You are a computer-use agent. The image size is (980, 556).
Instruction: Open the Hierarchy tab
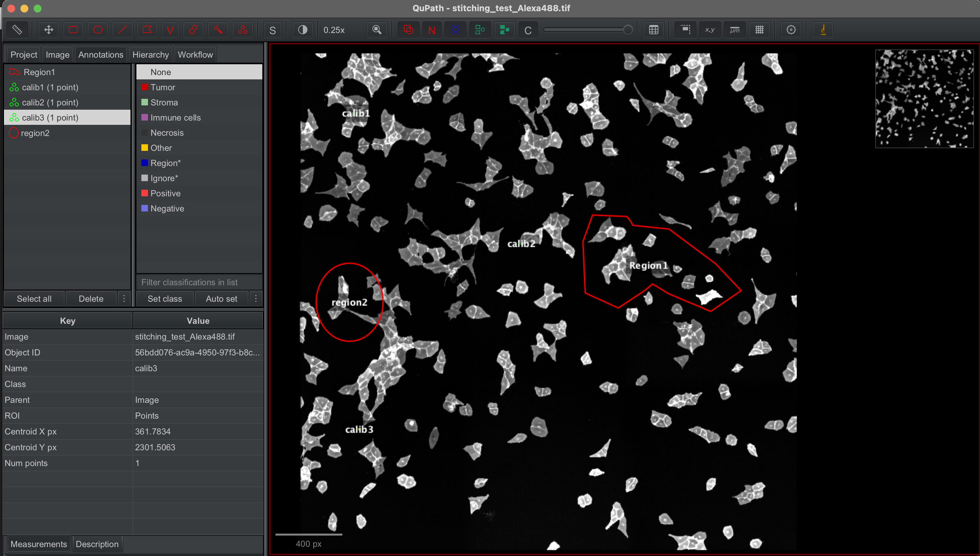(151, 55)
